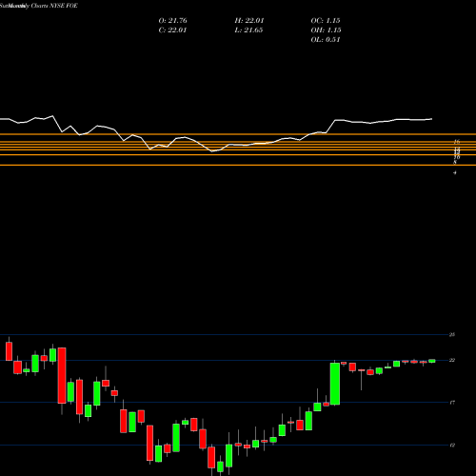Click the 17 price axis label

pyautogui.click(x=452, y=403)
